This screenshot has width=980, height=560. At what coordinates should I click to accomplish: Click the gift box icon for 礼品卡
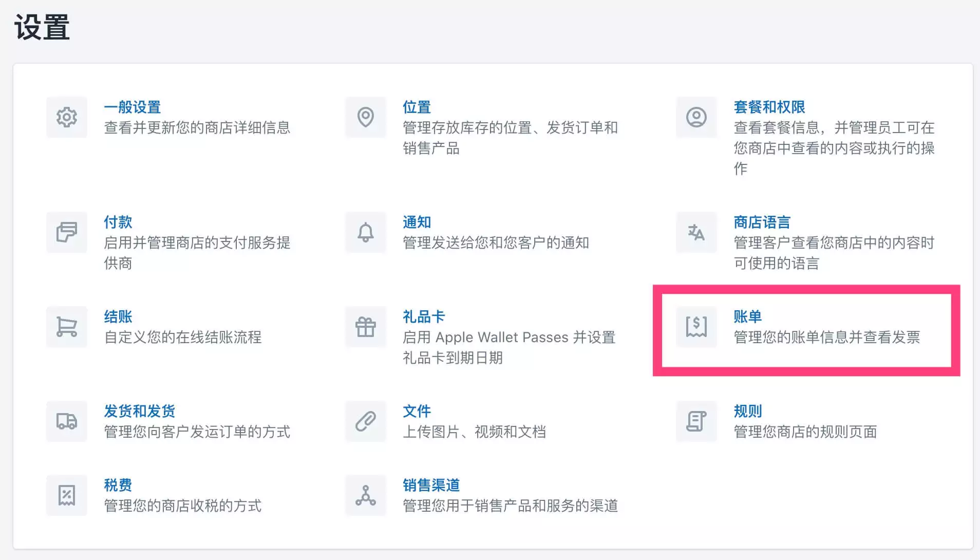click(x=366, y=327)
